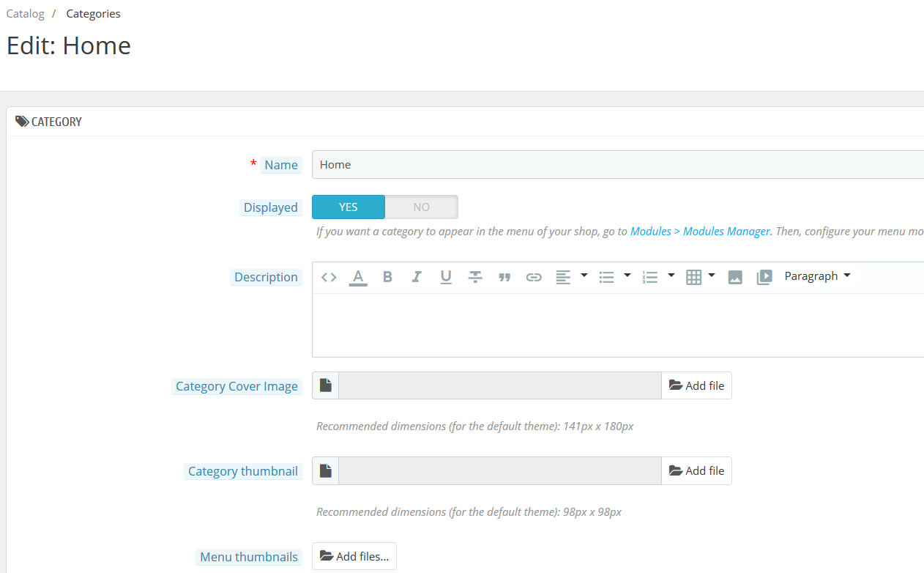Insert a numbered list
The width and height of the screenshot is (924, 573).
649,277
